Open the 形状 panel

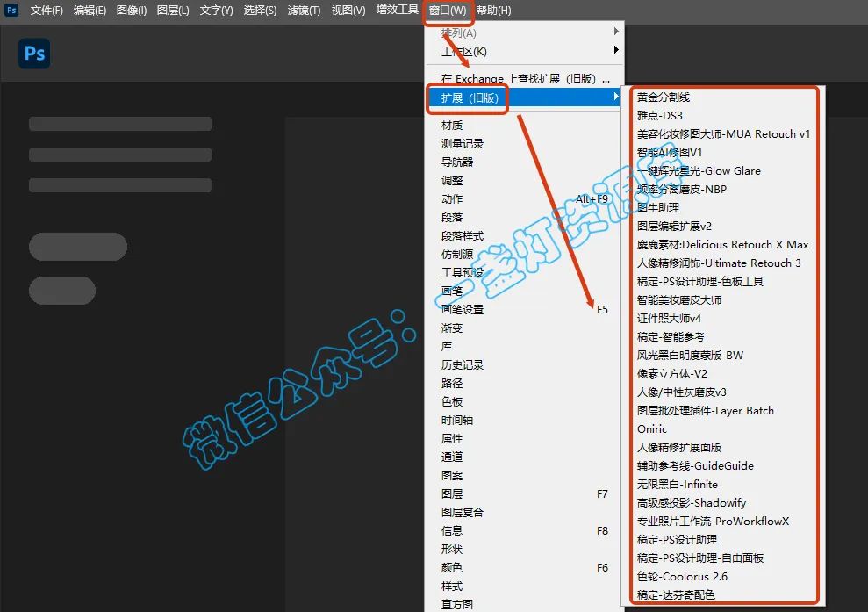pyautogui.click(x=524, y=549)
